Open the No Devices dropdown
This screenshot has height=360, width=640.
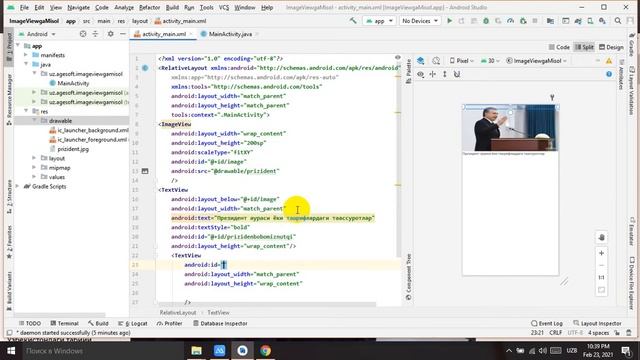pyautogui.click(x=420, y=21)
